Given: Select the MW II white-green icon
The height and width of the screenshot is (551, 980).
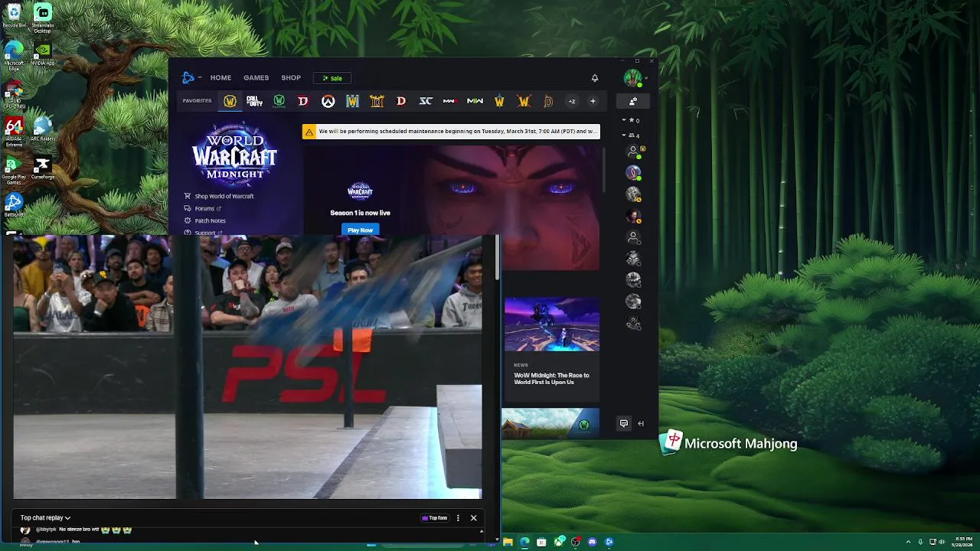Looking at the screenshot, I should tap(475, 101).
